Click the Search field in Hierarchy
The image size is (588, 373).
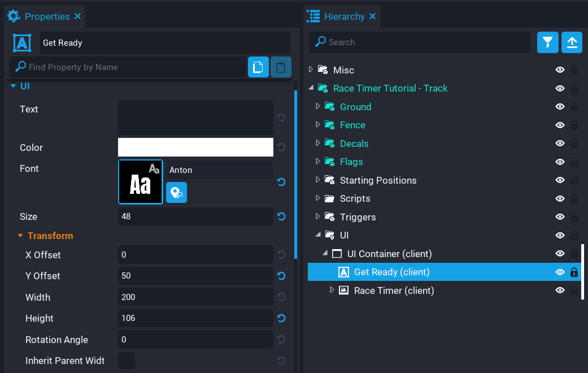tap(419, 42)
